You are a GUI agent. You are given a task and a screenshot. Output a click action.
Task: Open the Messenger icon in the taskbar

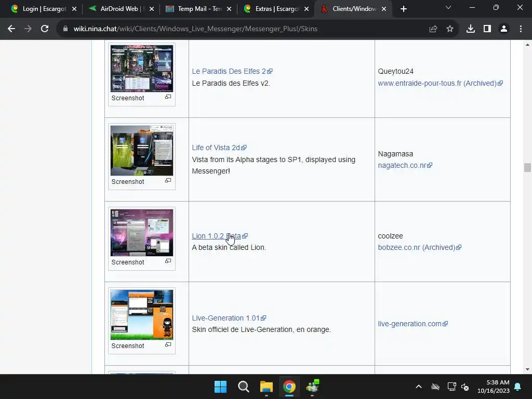pos(312,387)
